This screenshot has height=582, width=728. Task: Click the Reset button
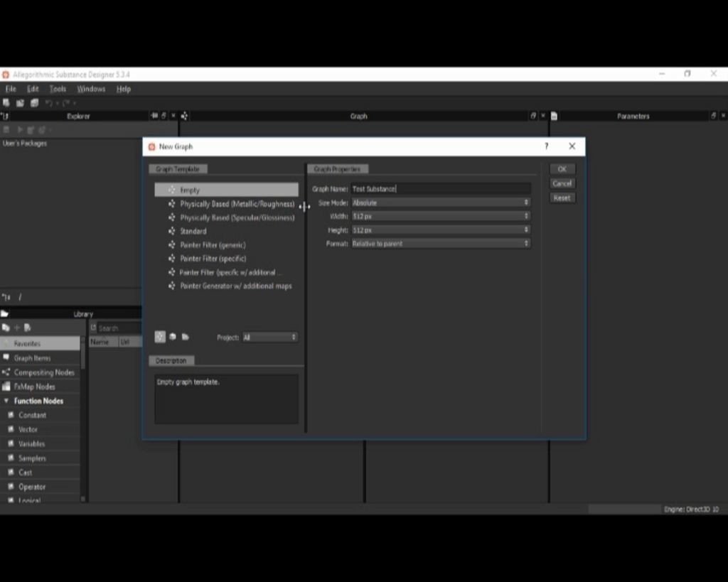(x=562, y=198)
